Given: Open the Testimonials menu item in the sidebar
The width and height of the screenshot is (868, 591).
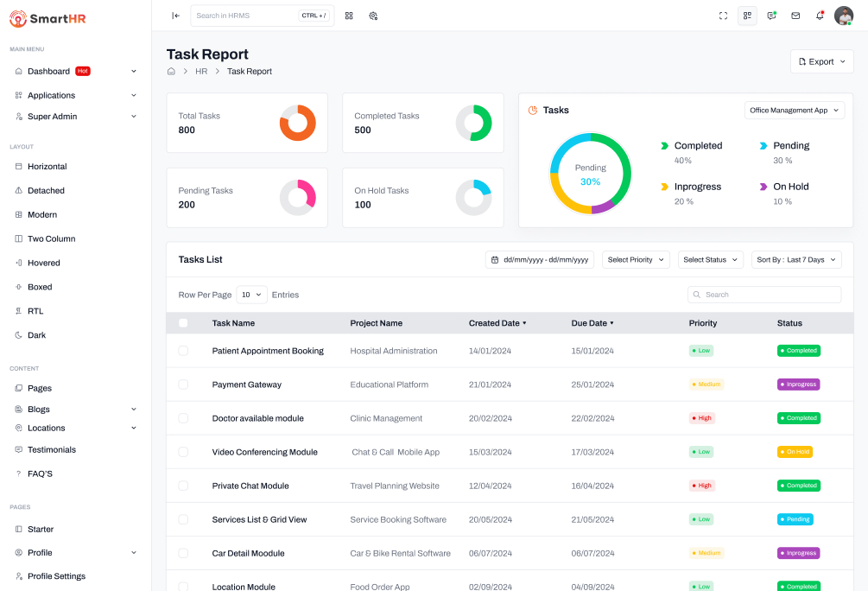Looking at the screenshot, I should [x=52, y=449].
